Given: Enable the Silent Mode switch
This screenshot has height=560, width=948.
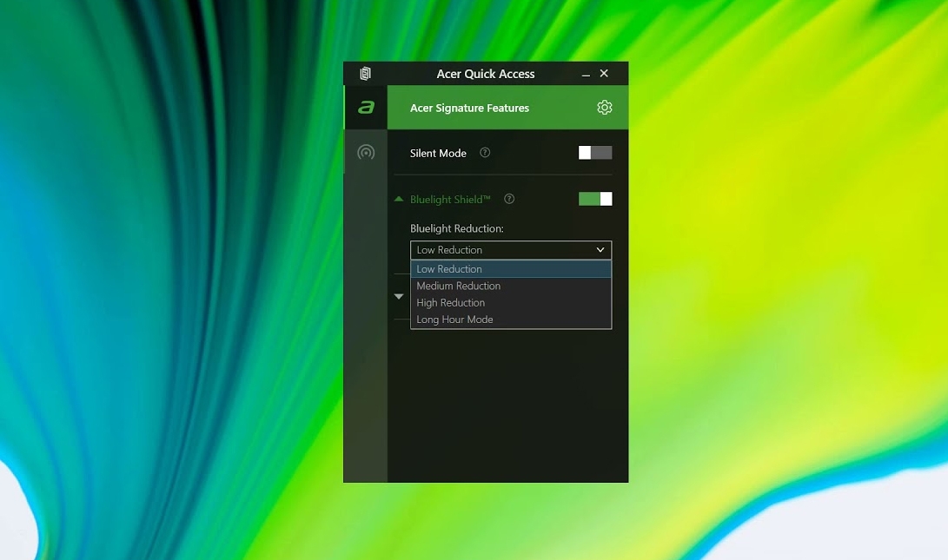Looking at the screenshot, I should (595, 153).
